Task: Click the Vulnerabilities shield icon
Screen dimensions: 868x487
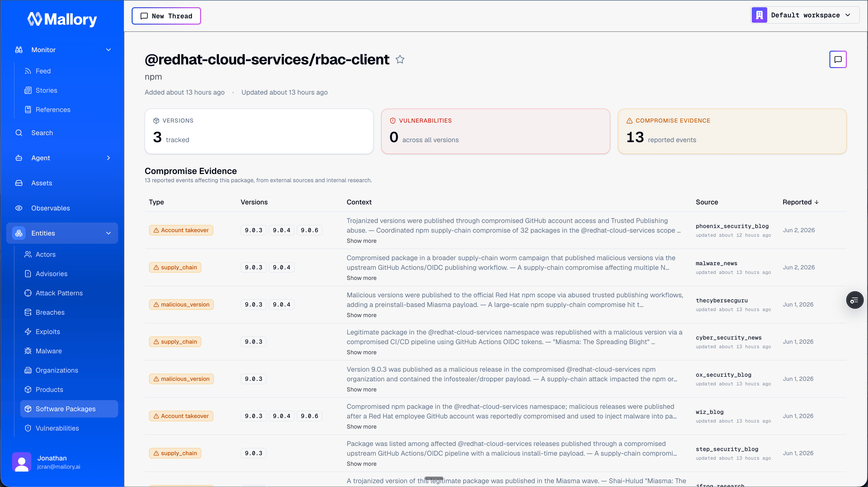Action: pos(28,428)
